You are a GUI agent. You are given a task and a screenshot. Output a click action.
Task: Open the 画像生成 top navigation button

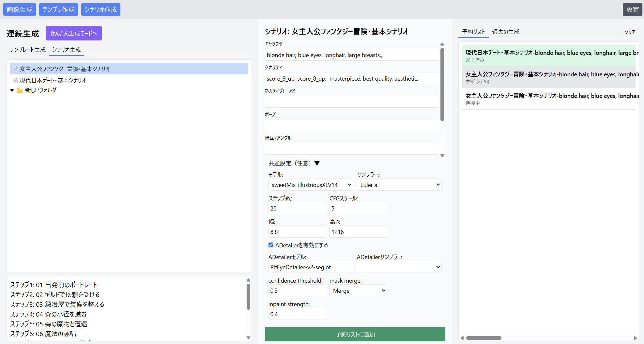[20, 9]
